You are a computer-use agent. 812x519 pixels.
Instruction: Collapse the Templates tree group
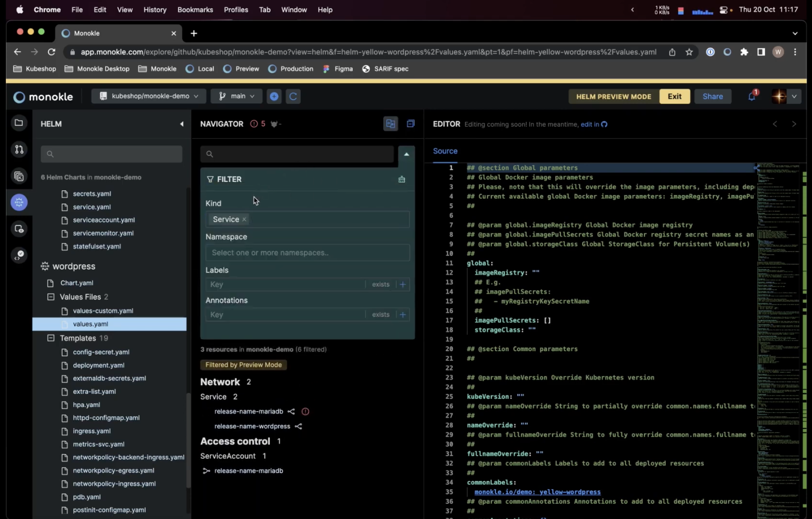tap(51, 338)
